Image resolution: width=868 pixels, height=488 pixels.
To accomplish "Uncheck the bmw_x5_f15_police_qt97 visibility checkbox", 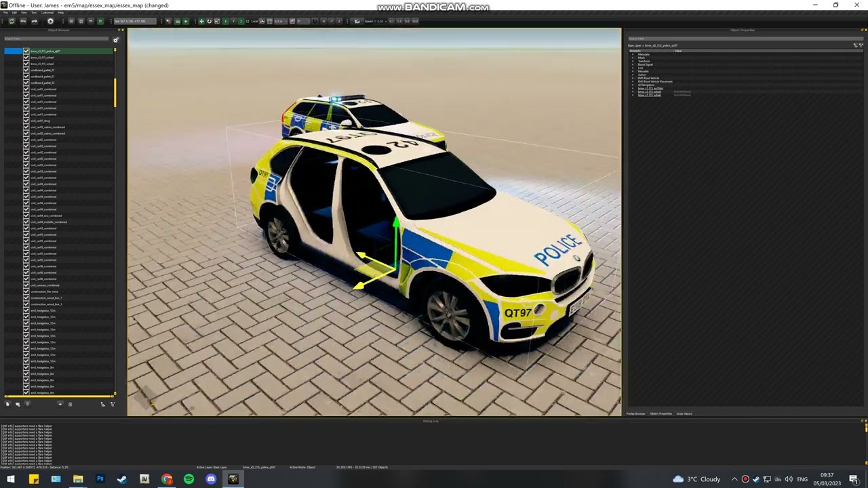I will (x=26, y=52).
